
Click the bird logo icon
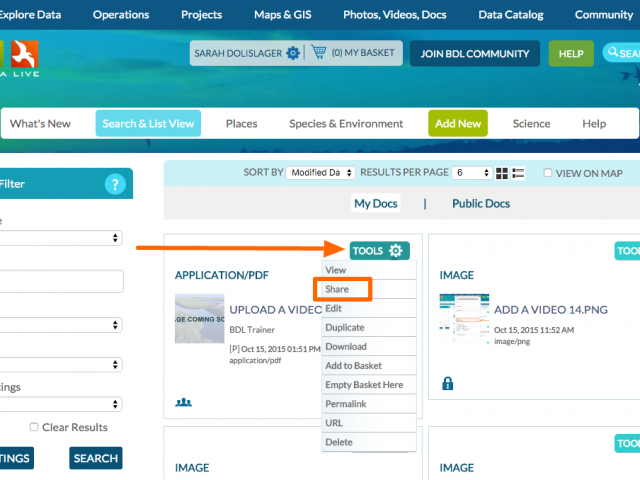[x=25, y=53]
